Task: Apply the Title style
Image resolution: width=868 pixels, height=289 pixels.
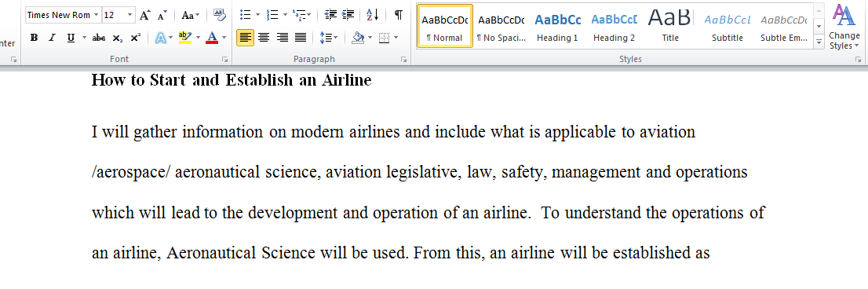Action: point(670,26)
